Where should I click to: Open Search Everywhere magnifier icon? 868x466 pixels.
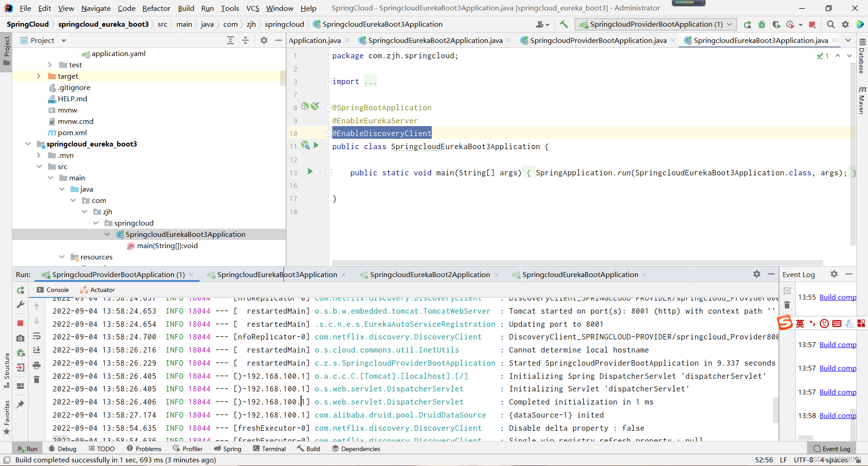click(x=830, y=24)
